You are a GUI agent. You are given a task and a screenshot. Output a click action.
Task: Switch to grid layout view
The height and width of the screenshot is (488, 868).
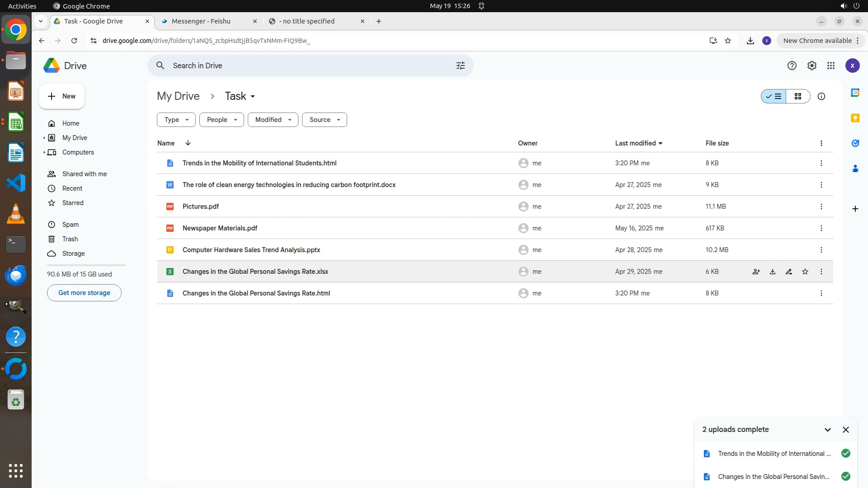(x=798, y=96)
